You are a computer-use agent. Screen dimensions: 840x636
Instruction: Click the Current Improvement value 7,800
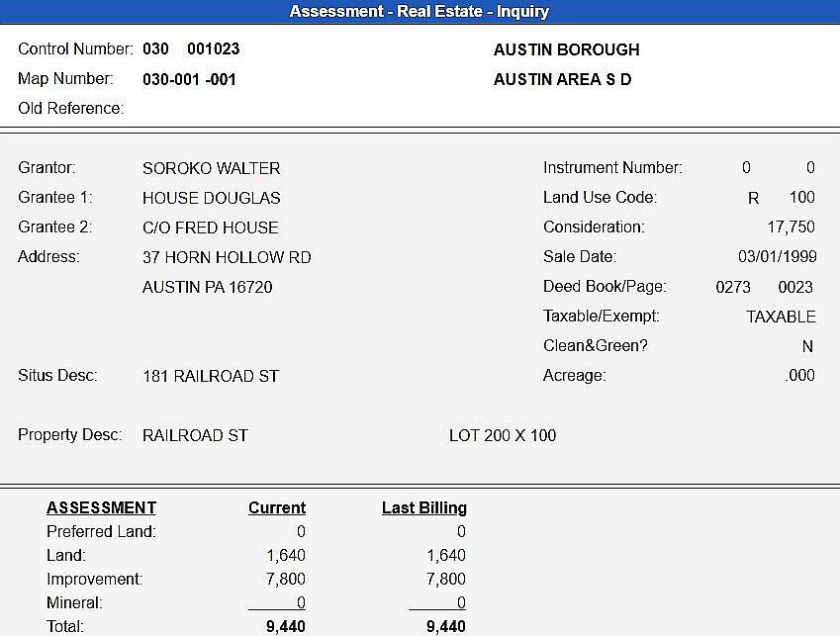(285, 579)
